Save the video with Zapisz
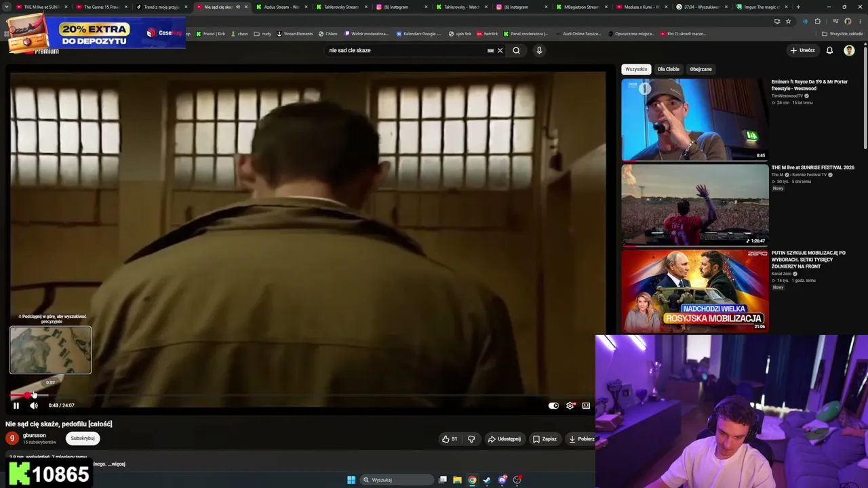The width and height of the screenshot is (868, 488). (545, 439)
